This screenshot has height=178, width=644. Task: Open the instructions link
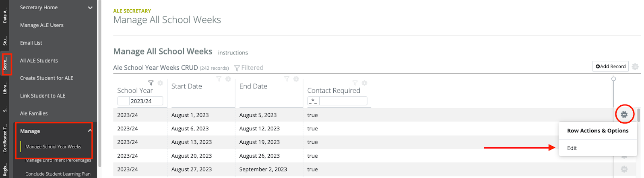(233, 52)
